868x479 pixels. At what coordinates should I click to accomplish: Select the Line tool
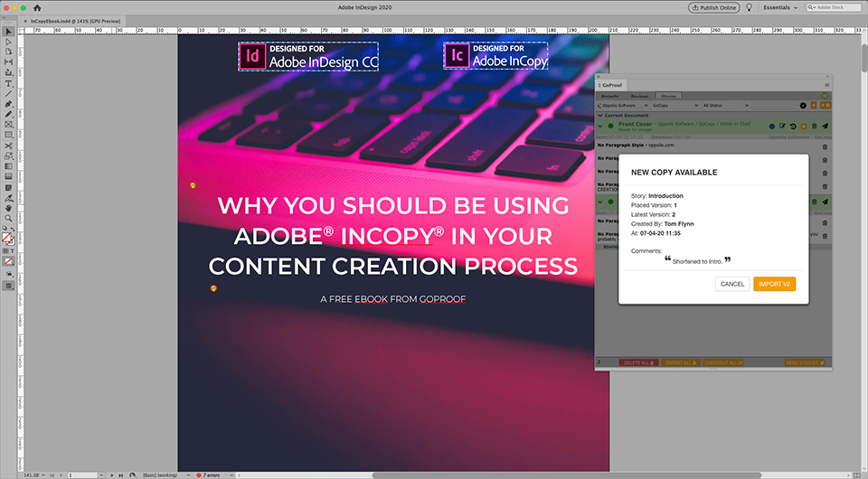[8, 93]
